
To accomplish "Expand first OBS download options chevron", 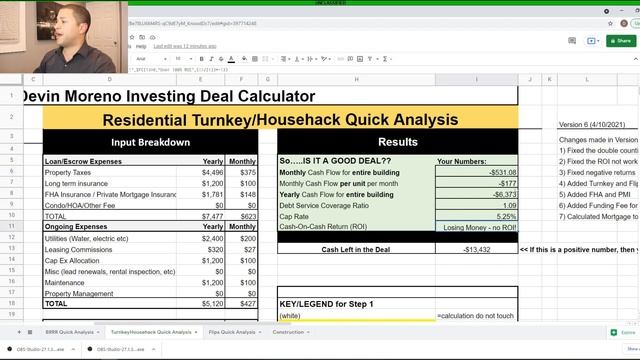I will 73,349.
